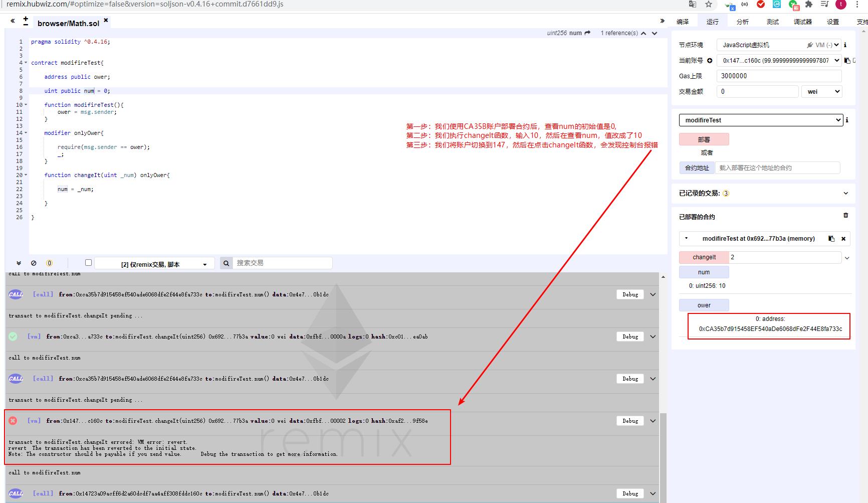Open the JavaScript虚拟机 environment dropdown
Image resolution: width=868 pixels, height=503 pixels.
[779, 45]
